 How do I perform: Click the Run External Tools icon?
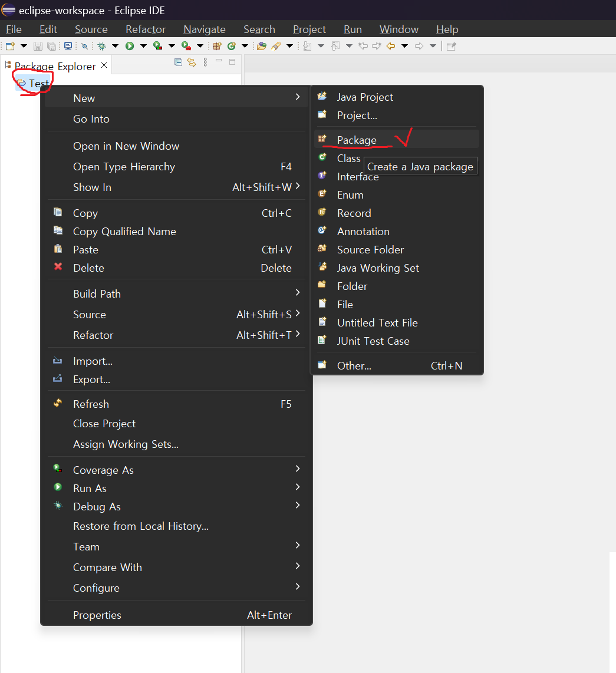(186, 46)
